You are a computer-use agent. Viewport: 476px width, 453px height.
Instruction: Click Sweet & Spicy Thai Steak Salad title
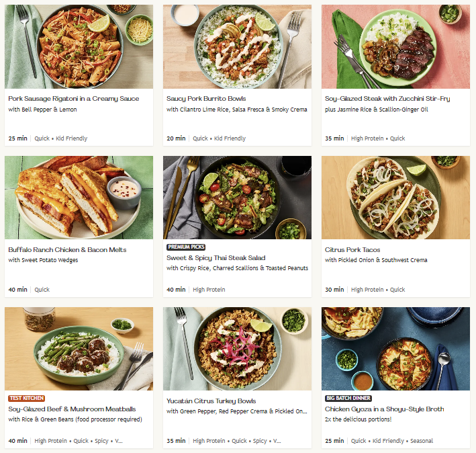point(216,258)
